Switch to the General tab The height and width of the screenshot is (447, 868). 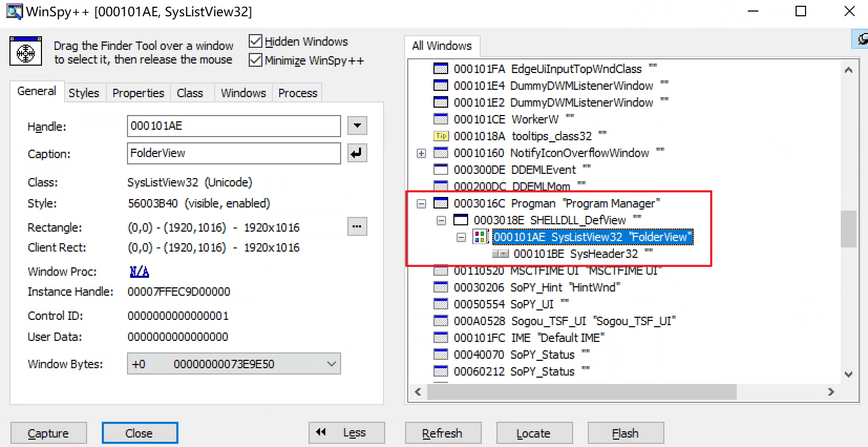[x=37, y=91]
